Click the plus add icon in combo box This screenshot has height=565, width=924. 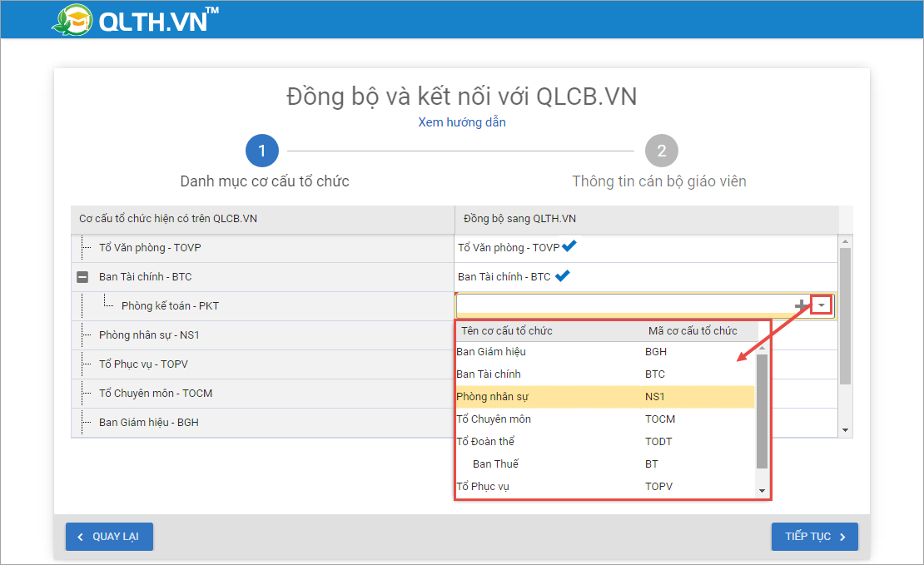(x=800, y=305)
